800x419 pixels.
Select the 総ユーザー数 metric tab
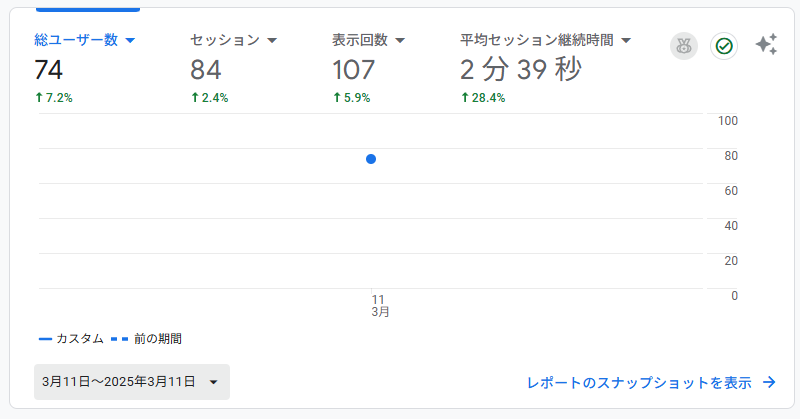[x=76, y=40]
